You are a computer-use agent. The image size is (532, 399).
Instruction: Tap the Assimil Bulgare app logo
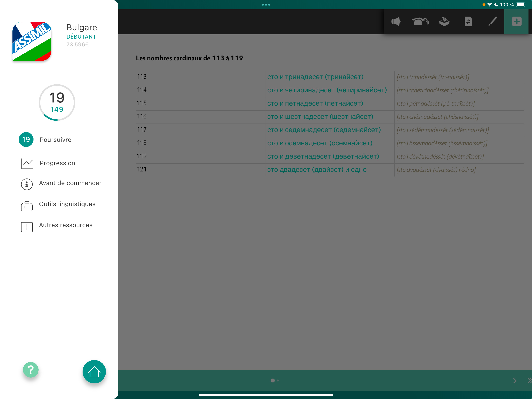point(32,41)
